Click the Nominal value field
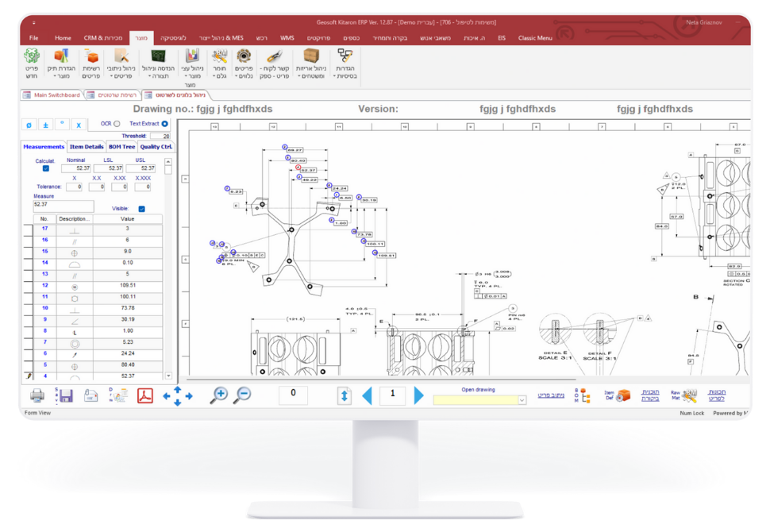The image size is (770, 532). point(76,168)
